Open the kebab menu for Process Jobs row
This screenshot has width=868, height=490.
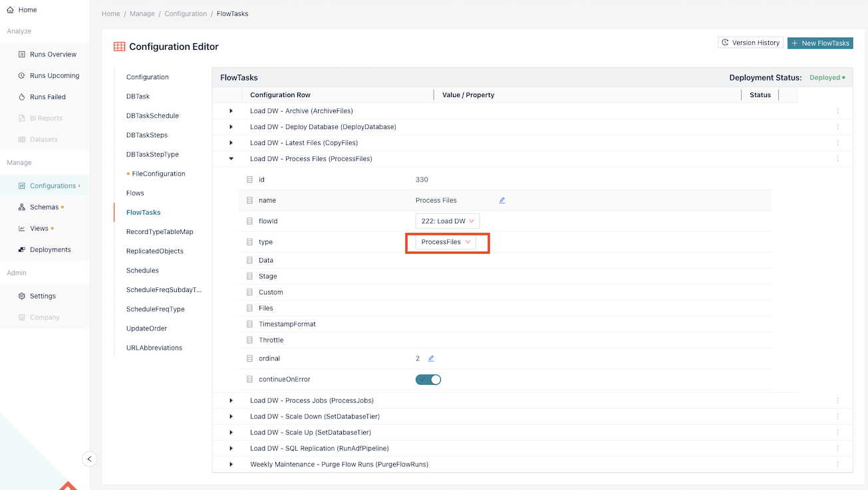pyautogui.click(x=837, y=400)
